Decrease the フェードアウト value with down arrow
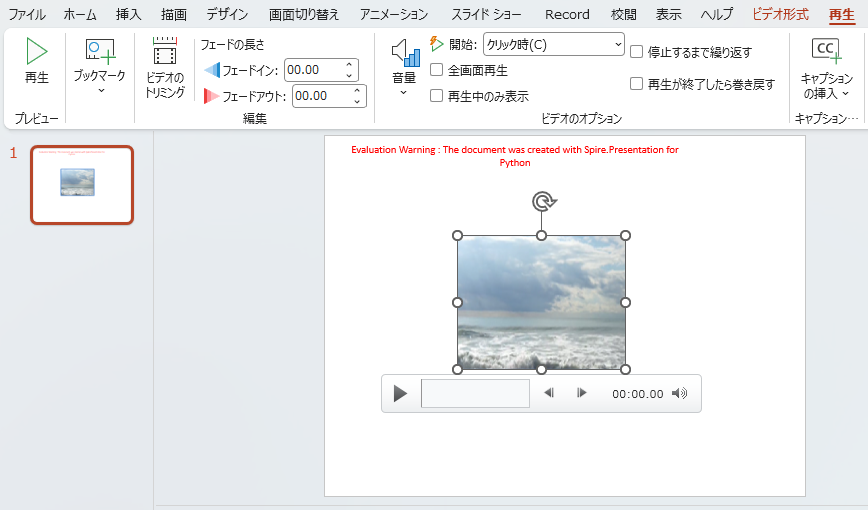This screenshot has height=510, width=868. (x=357, y=101)
